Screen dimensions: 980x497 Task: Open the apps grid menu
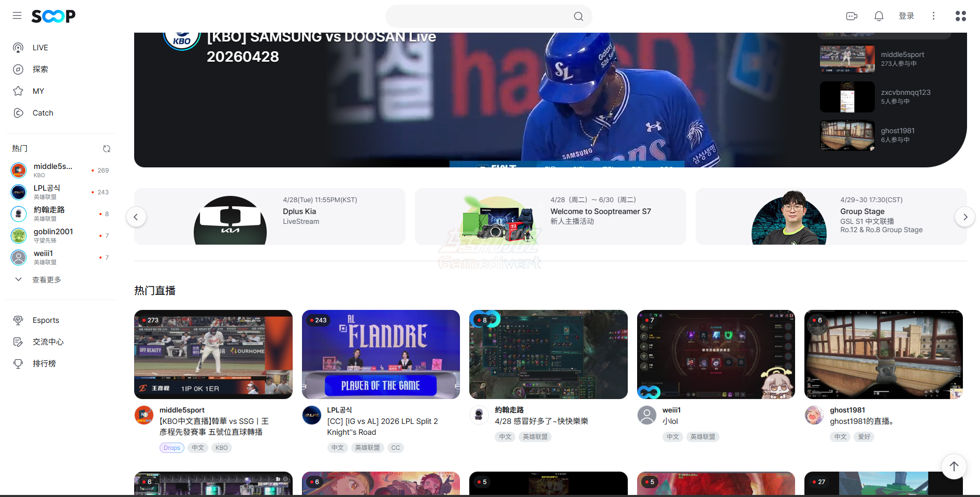960,16
